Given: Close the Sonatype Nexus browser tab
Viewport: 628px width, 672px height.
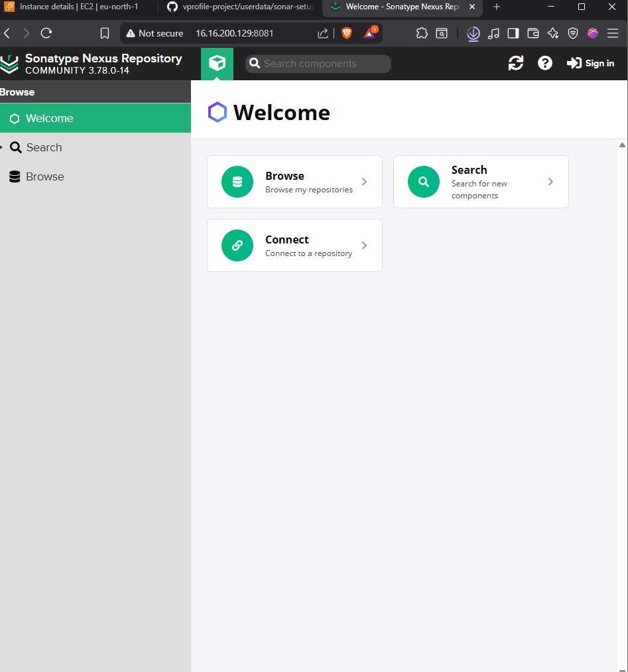Looking at the screenshot, I should 472,7.
